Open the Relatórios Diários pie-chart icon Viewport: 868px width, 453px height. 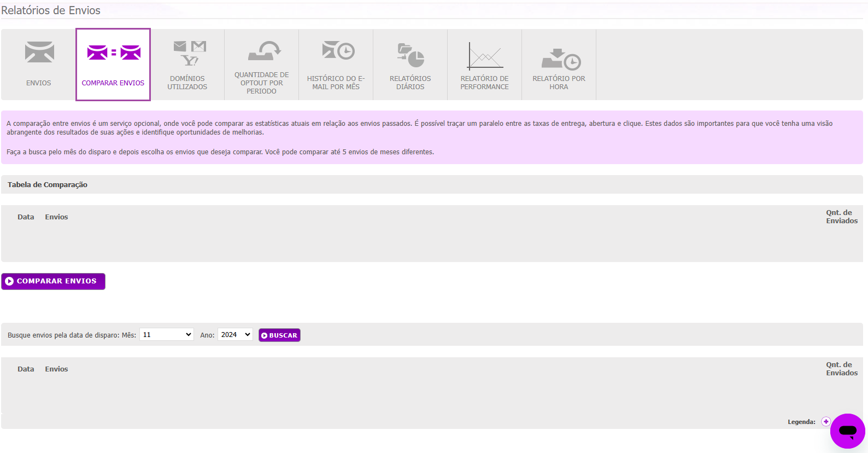(x=410, y=55)
